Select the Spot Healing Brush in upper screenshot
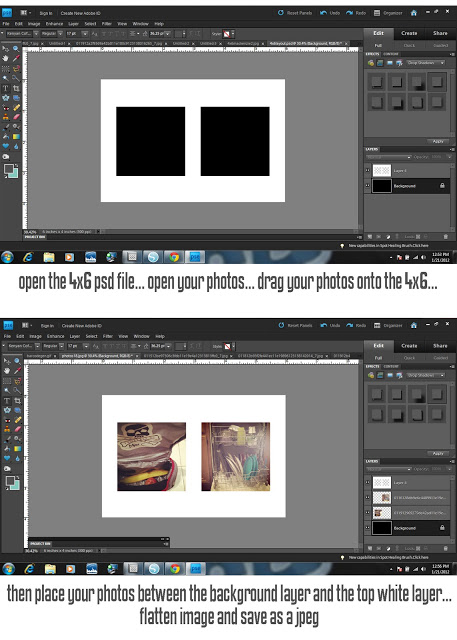457x640 pixels. [x=16, y=108]
